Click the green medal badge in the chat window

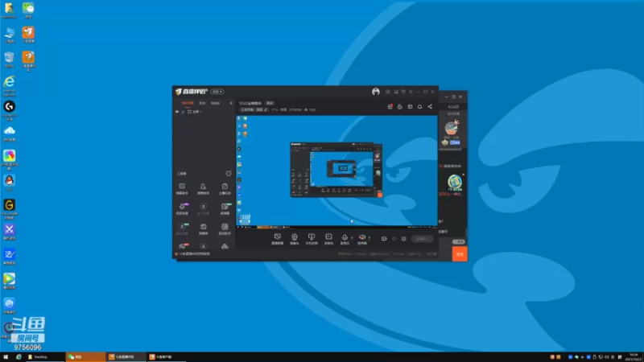454,183
